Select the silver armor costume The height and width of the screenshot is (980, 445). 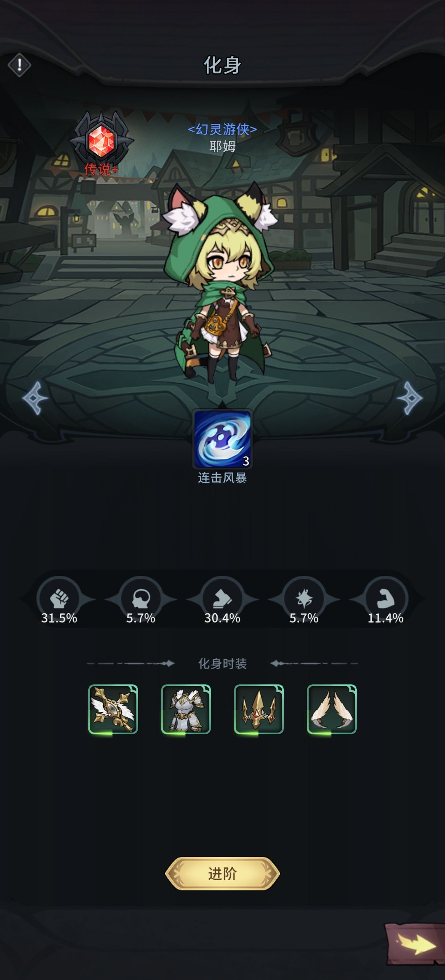[x=186, y=709]
